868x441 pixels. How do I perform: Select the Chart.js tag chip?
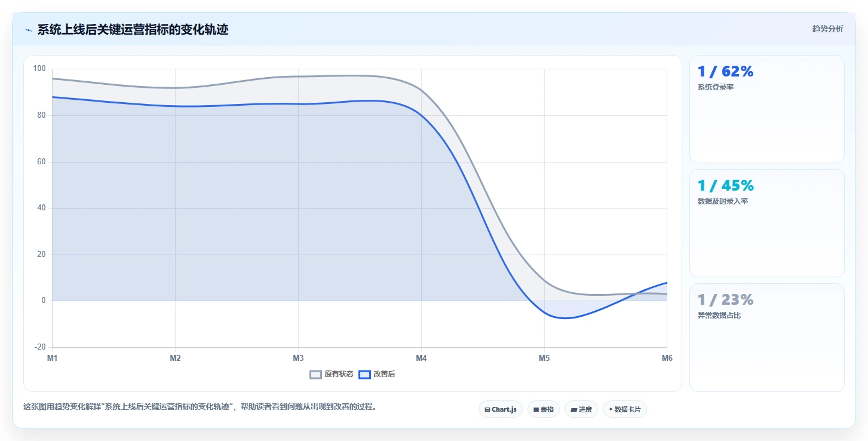tap(501, 409)
